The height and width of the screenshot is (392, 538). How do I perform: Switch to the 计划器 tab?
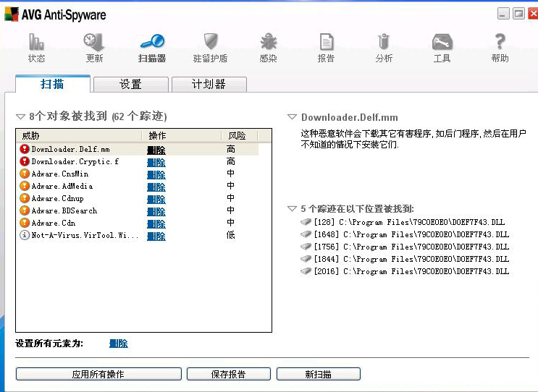[x=209, y=85]
